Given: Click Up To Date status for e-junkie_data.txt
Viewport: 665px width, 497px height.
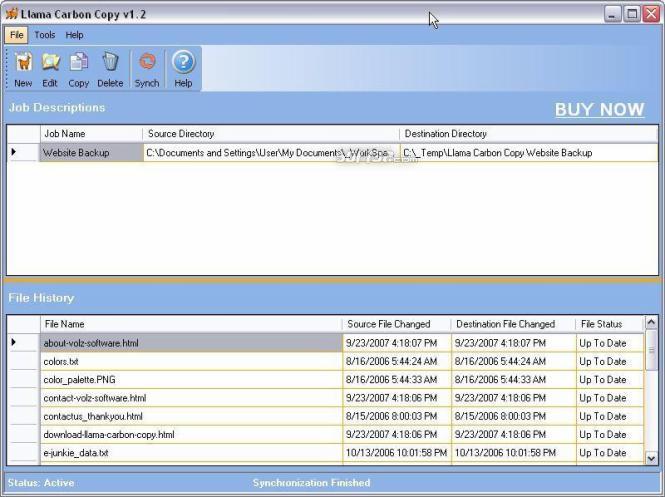Looking at the screenshot, I should [610, 452].
